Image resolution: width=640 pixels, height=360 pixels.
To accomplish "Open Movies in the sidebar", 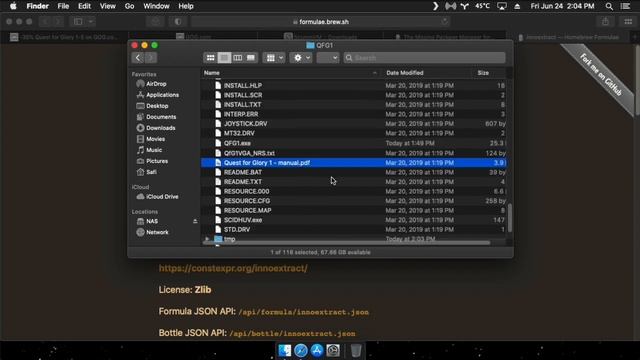I will tap(151, 139).
